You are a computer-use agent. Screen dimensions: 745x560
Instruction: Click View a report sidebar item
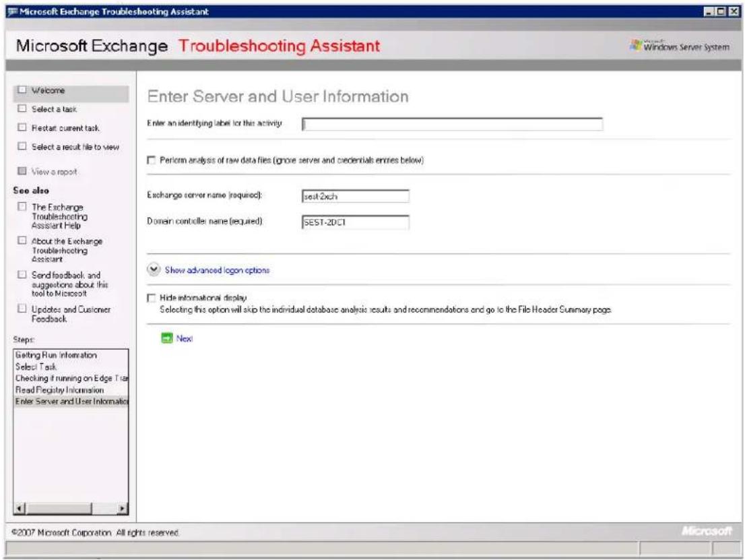[54, 172]
